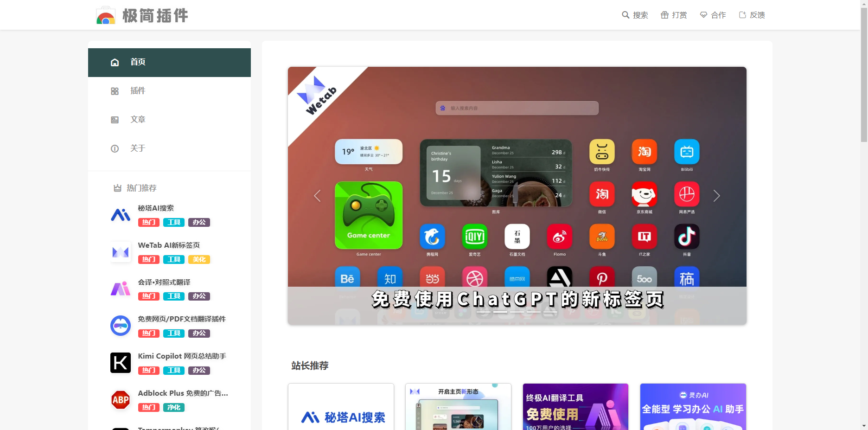868x430 pixels.
Task: Open the 秘塔AI搜索 card under 站长推荐
Action: point(341,407)
